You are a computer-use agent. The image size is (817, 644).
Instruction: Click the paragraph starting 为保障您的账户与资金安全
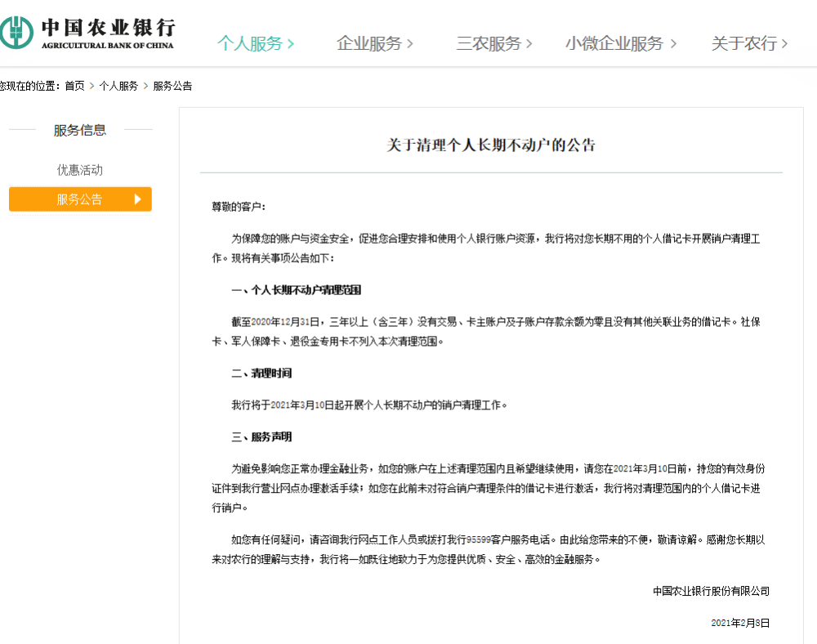tap(486, 248)
